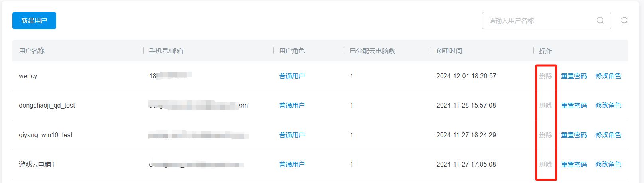Modify role of 游戏云电脑1
This screenshot has height=183, width=644.
click(608, 164)
